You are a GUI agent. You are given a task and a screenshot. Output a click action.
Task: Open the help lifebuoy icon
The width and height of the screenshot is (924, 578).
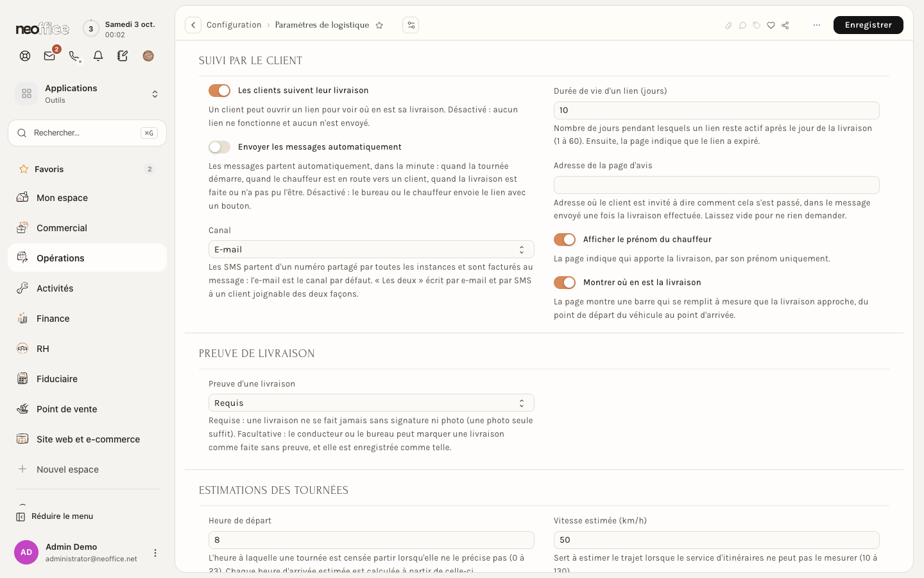click(25, 56)
